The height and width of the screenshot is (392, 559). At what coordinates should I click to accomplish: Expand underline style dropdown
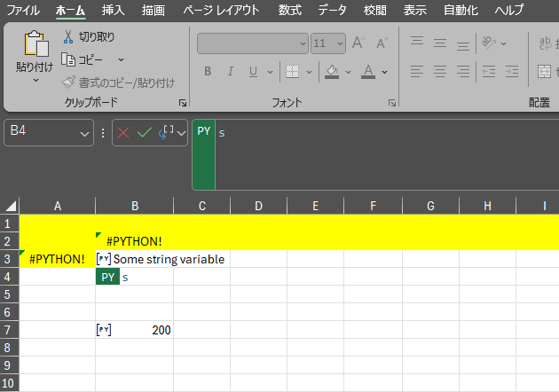point(271,72)
